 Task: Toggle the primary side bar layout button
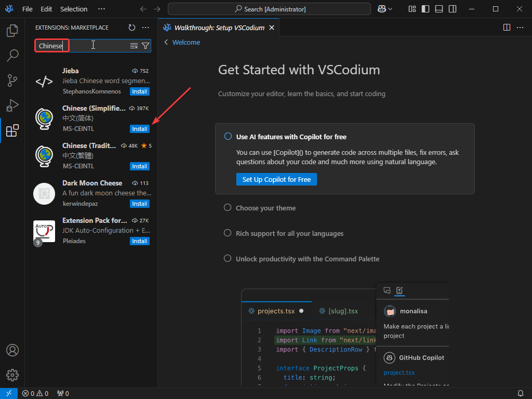point(425,9)
